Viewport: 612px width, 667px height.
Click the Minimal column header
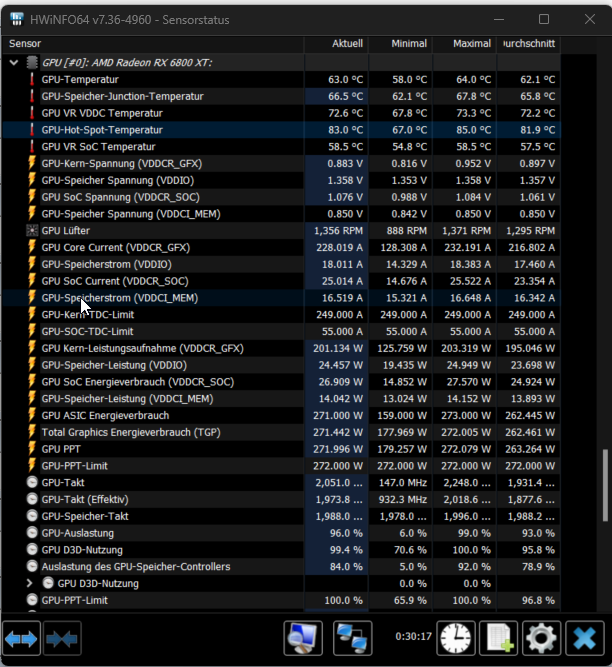[400, 43]
